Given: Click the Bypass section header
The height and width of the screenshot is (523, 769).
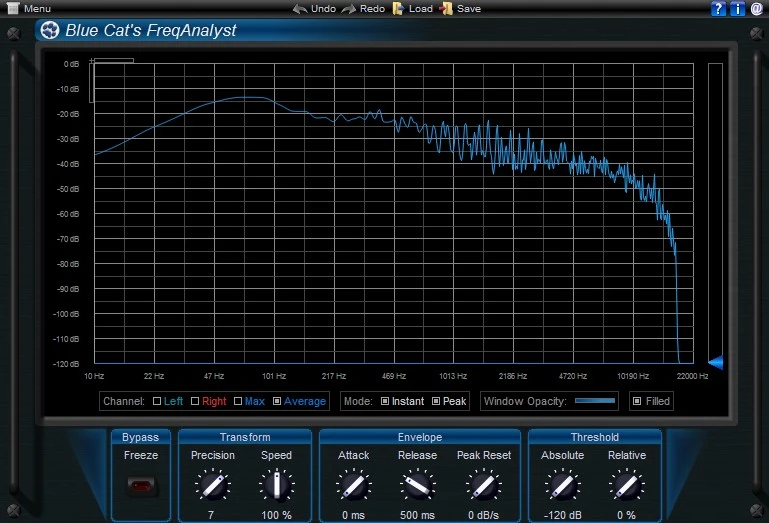Looking at the screenshot, I should pyautogui.click(x=141, y=437).
